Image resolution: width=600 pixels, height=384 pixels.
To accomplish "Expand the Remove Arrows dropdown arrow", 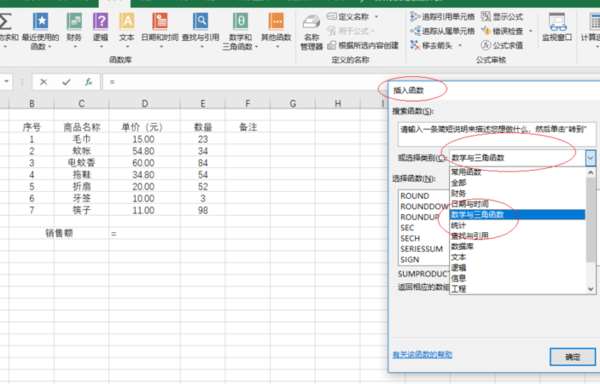I will click(460, 45).
